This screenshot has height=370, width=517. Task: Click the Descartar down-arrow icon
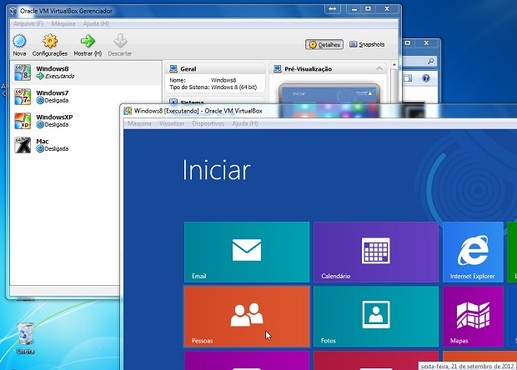[x=120, y=41]
